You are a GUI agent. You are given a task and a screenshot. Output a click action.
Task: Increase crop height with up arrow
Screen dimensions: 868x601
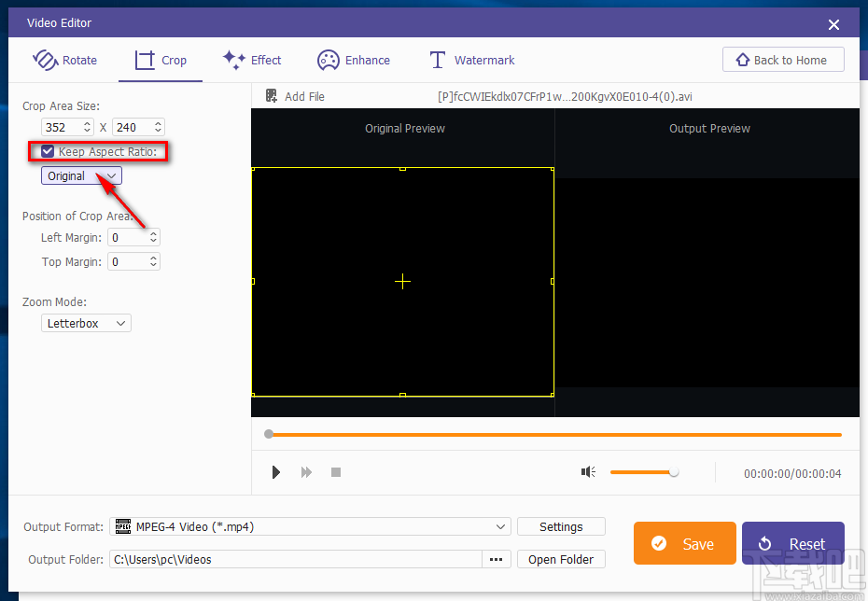(x=158, y=123)
